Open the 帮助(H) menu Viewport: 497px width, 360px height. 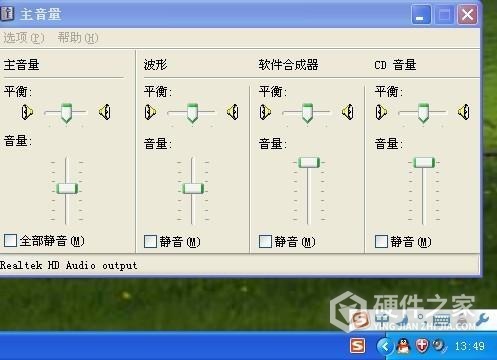point(78,38)
